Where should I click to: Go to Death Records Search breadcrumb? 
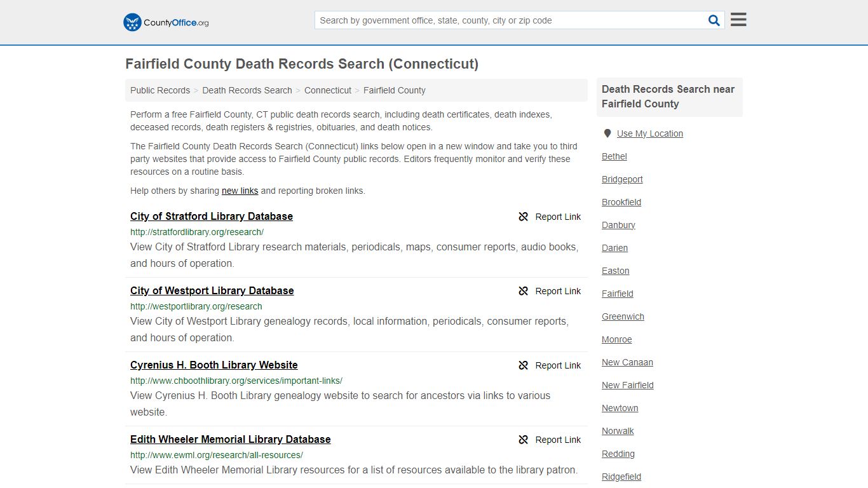tap(247, 90)
